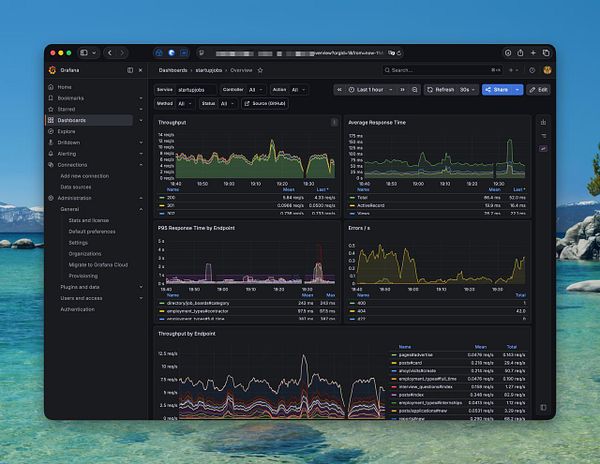Click the Refresh dashboard button
The height and width of the screenshot is (464, 600).
pos(440,90)
